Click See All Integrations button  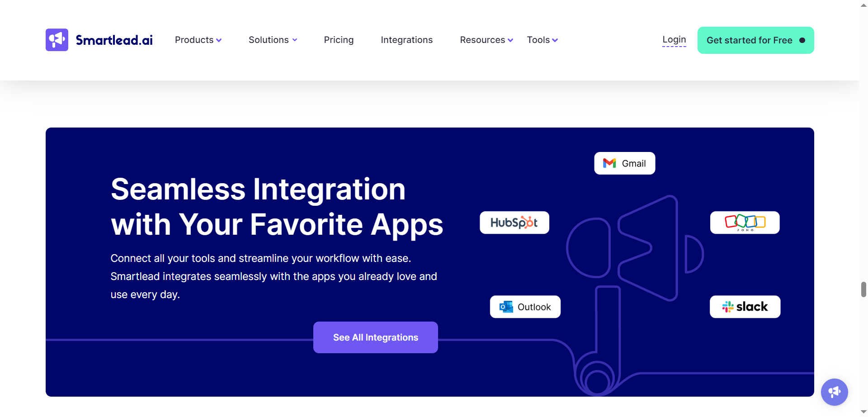375,337
